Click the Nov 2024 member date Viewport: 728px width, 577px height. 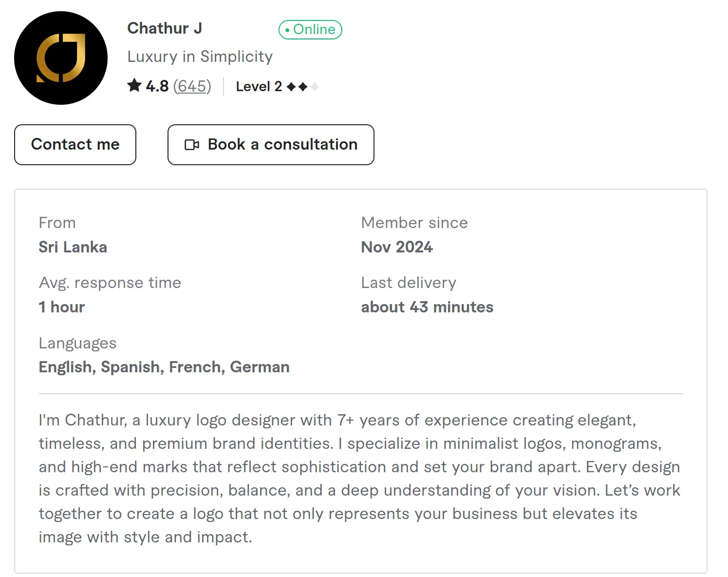point(396,247)
